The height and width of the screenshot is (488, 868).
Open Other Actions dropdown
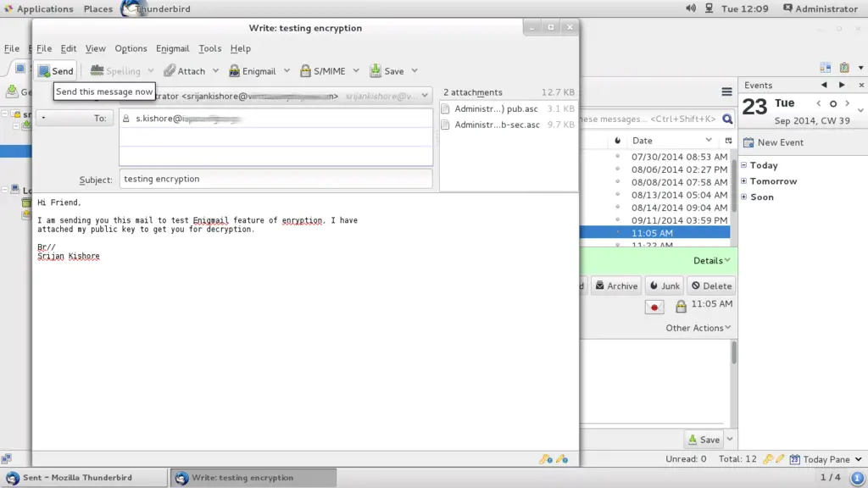(698, 328)
